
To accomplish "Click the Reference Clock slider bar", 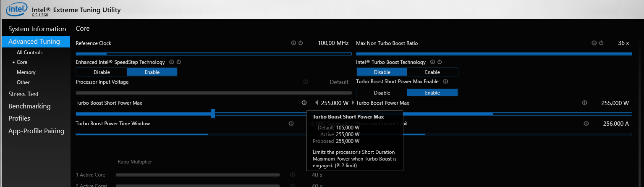I will 214,54.
